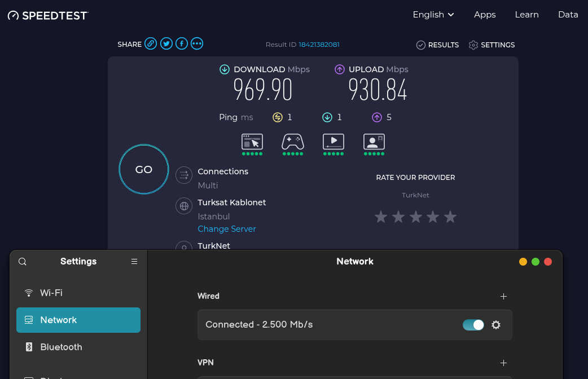The image size is (588, 379).
Task: Start test with GO button
Action: click(x=144, y=169)
